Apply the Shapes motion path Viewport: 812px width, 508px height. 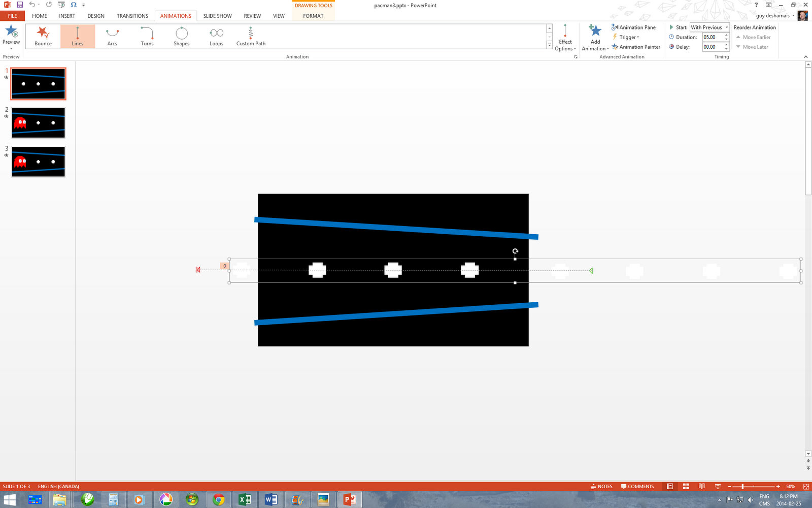click(x=182, y=36)
